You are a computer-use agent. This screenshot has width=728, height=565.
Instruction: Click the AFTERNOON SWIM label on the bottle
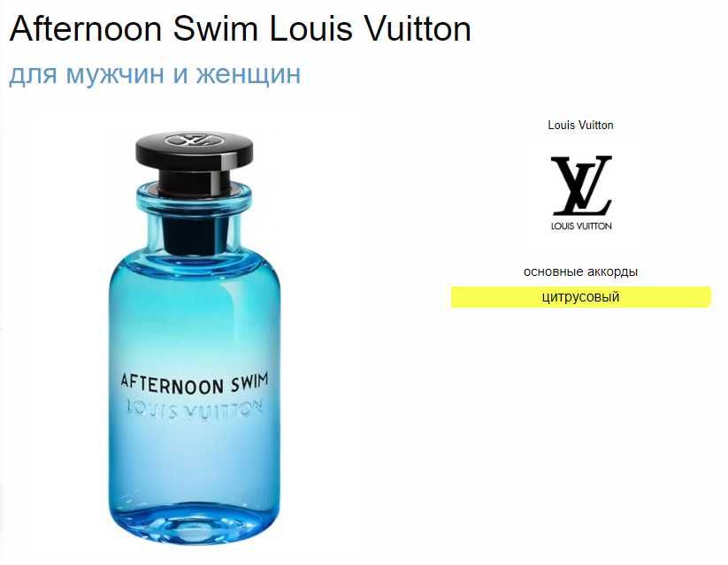point(195,384)
